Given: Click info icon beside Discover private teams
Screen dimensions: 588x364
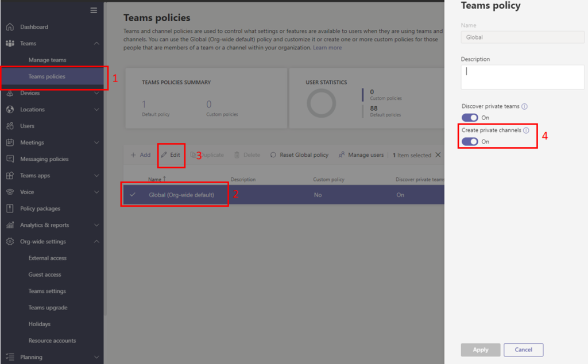Looking at the screenshot, I should tap(524, 106).
